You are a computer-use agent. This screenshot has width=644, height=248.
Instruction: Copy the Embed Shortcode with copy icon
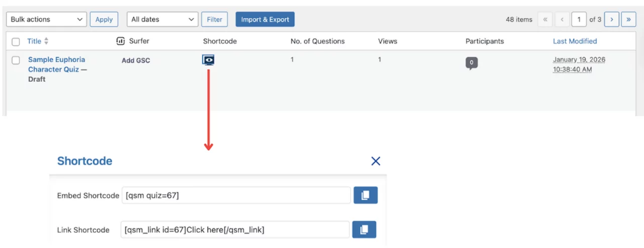coord(365,195)
